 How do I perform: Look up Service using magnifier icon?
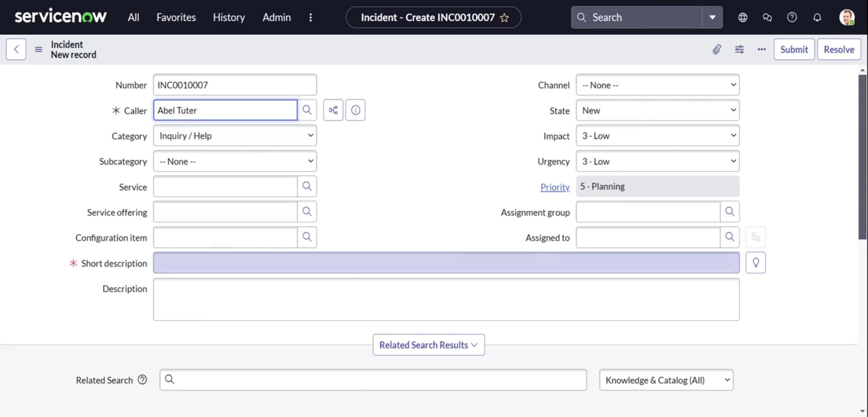[307, 186]
